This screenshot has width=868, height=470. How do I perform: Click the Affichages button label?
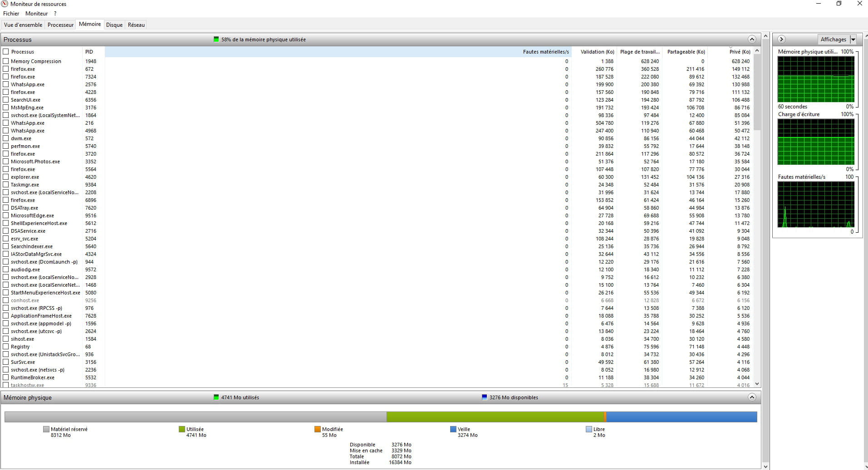pyautogui.click(x=834, y=39)
